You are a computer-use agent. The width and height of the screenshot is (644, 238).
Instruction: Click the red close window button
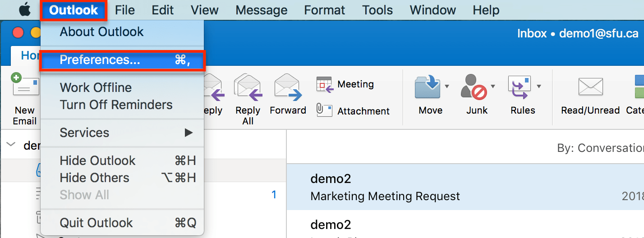coord(18,32)
